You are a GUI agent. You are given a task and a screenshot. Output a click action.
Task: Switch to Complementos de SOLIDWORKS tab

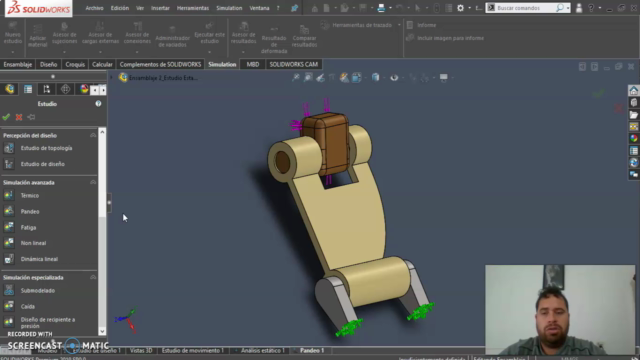160,64
